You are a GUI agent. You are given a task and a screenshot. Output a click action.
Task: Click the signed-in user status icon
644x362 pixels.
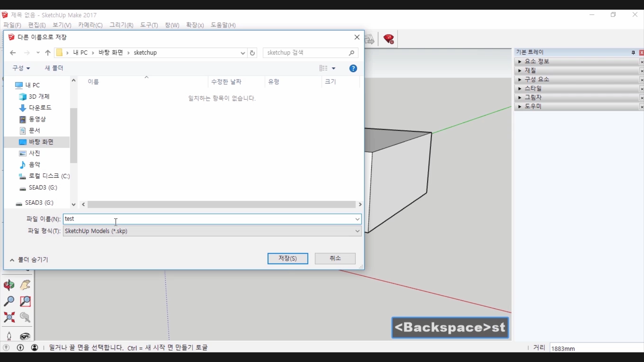tap(35, 348)
